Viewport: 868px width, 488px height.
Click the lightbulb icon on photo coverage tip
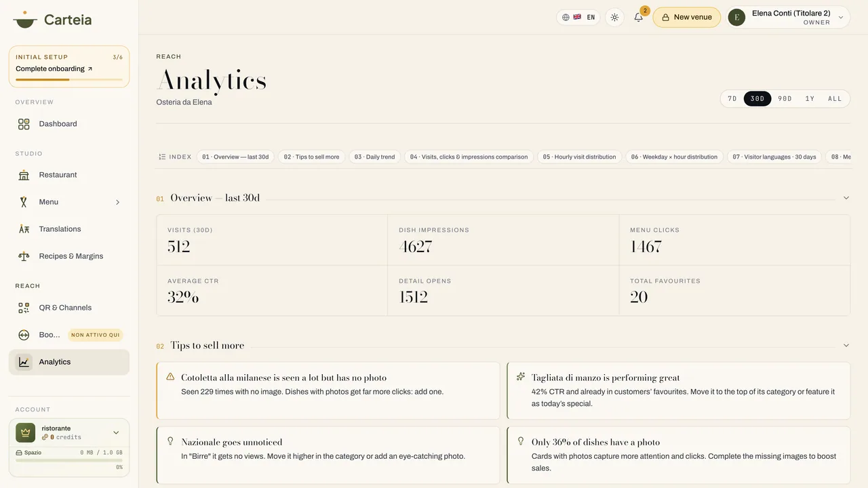click(521, 441)
